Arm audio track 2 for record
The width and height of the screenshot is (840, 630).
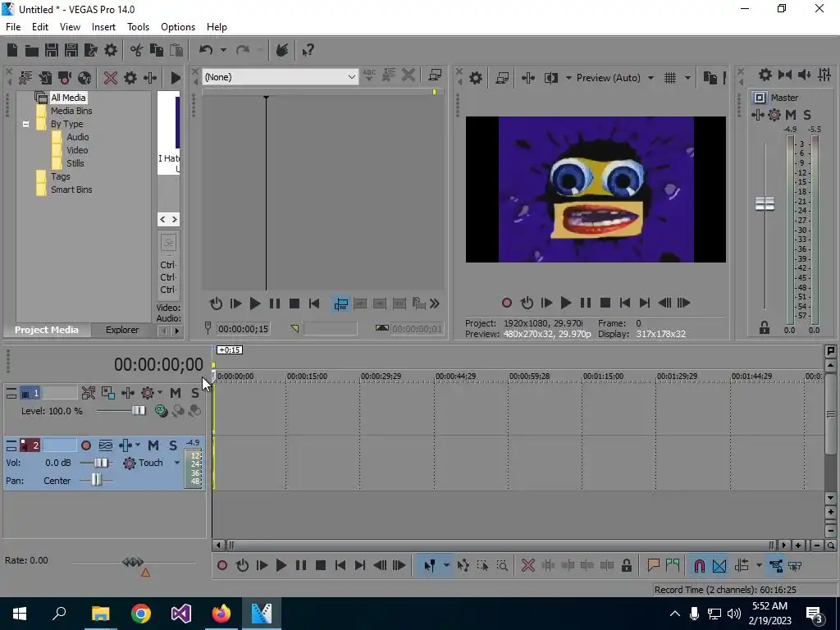coord(85,445)
